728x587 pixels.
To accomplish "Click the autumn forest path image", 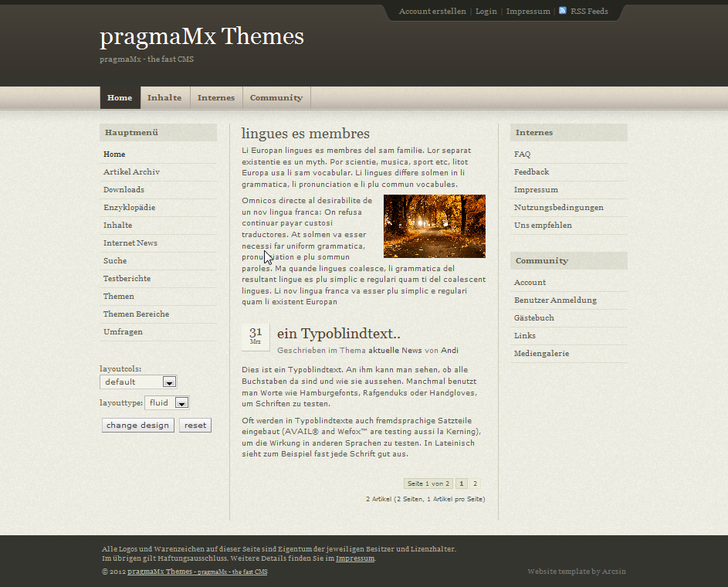I will 435,226.
